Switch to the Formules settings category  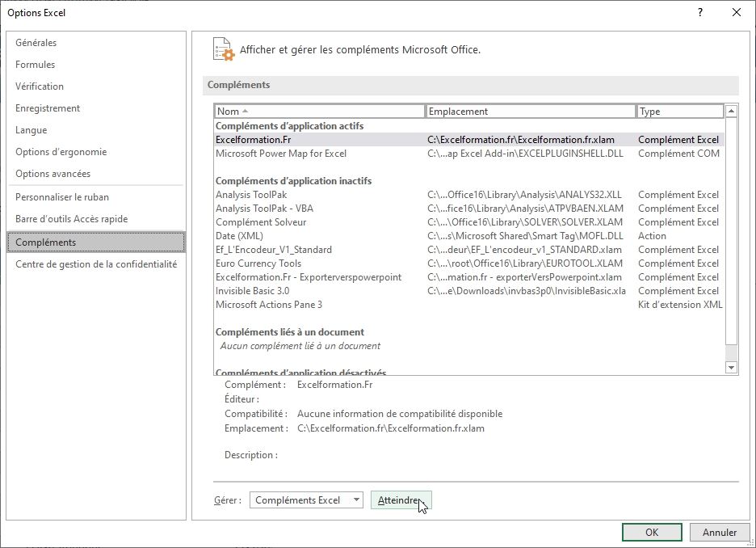tap(35, 64)
